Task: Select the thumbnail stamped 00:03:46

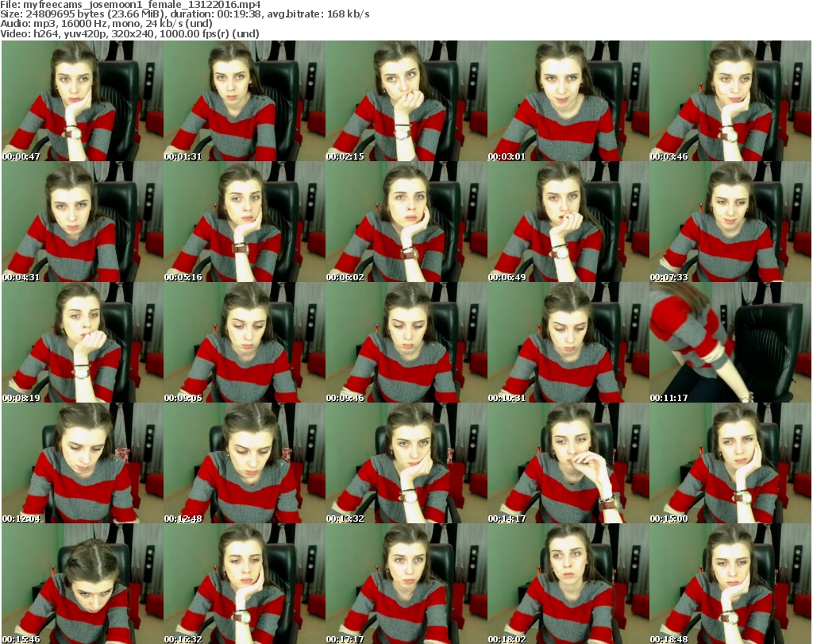Action: [x=730, y=101]
